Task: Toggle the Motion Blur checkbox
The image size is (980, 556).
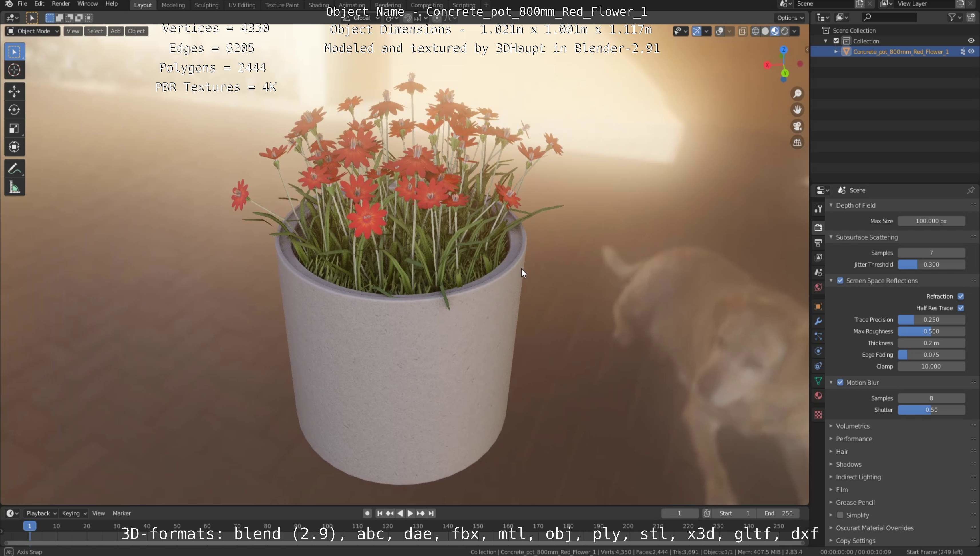Action: pyautogui.click(x=840, y=383)
